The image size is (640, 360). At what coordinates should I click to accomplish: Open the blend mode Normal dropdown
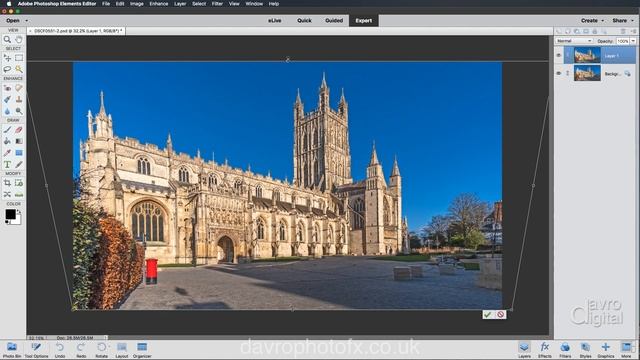pyautogui.click(x=573, y=41)
